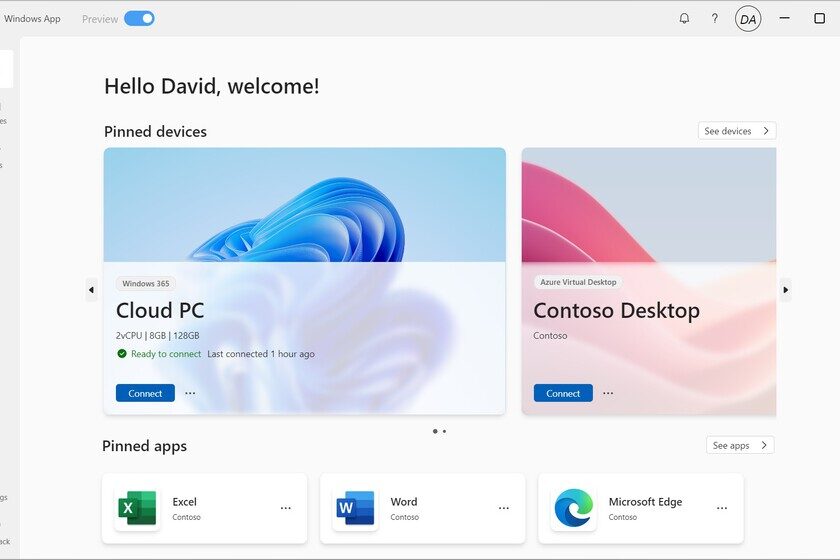Click the Hello David, welcome! heading
The image size is (840, 560).
click(x=212, y=86)
